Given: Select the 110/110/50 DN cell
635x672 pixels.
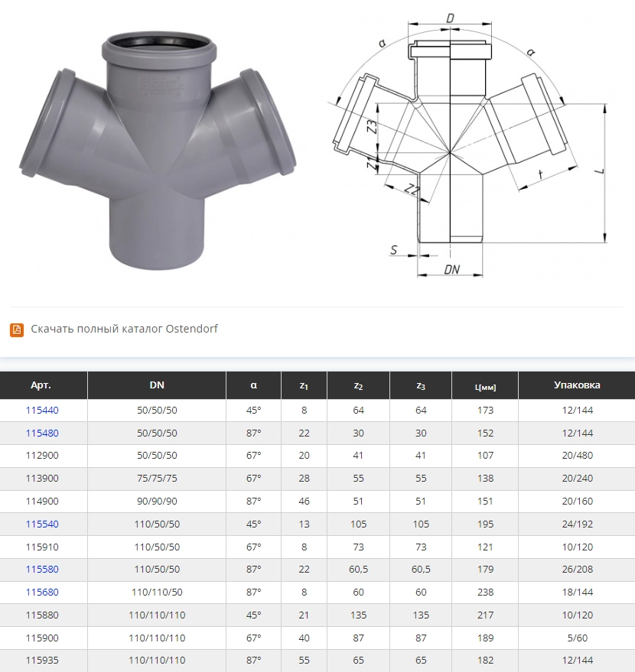Looking at the screenshot, I should [x=157, y=592].
